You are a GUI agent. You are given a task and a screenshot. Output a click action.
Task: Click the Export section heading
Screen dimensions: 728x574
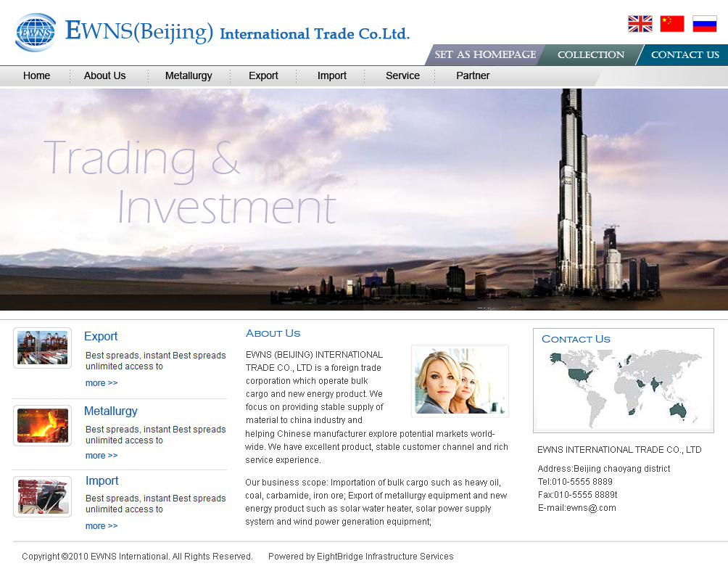point(101,337)
